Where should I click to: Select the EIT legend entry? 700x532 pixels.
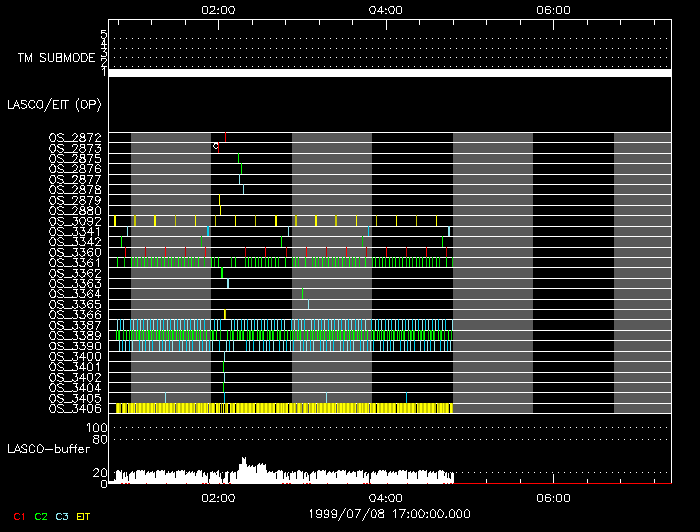click(86, 516)
